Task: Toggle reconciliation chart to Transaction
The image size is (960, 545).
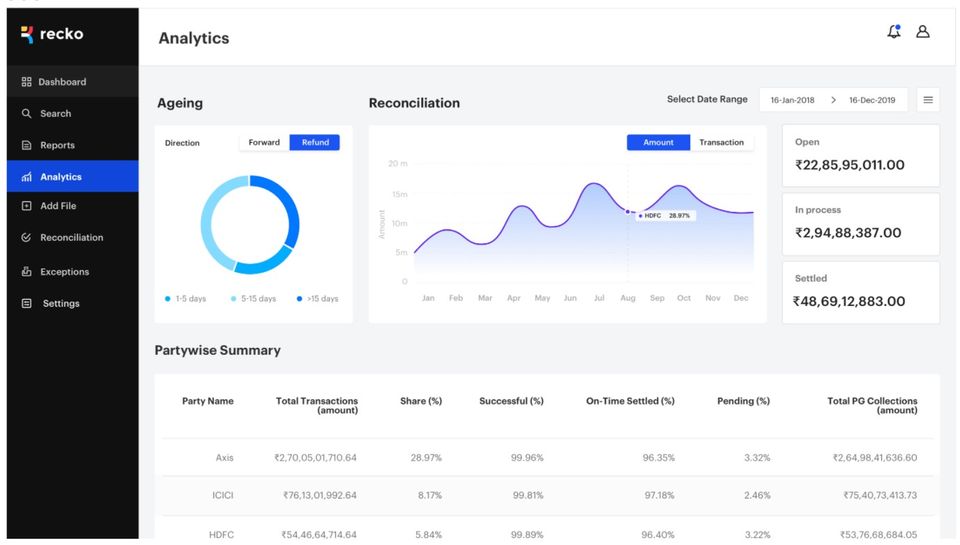Action: (721, 143)
